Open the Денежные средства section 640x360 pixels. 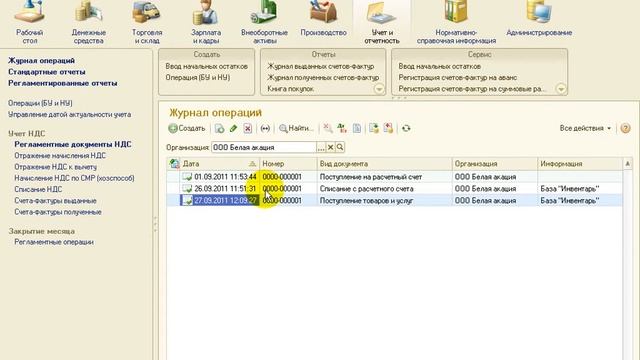(89, 23)
